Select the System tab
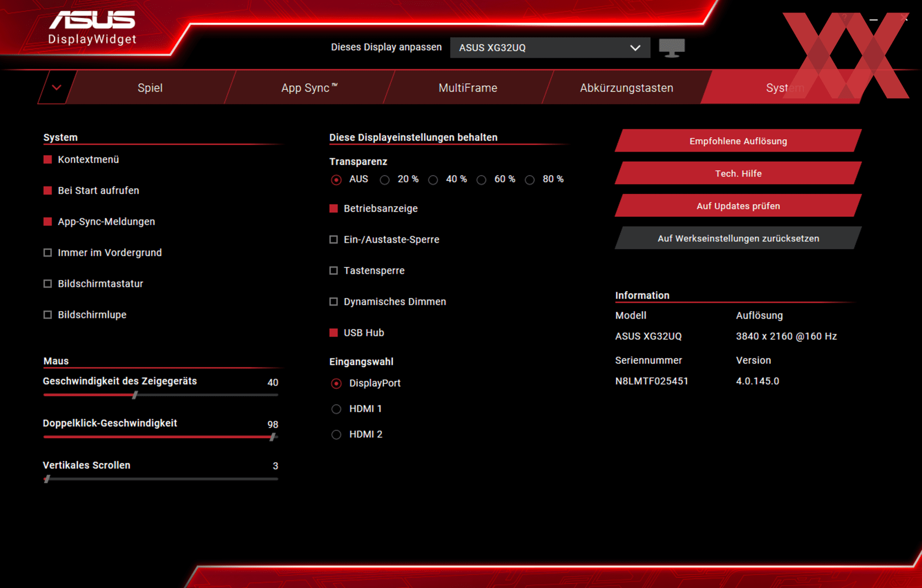 [785, 88]
